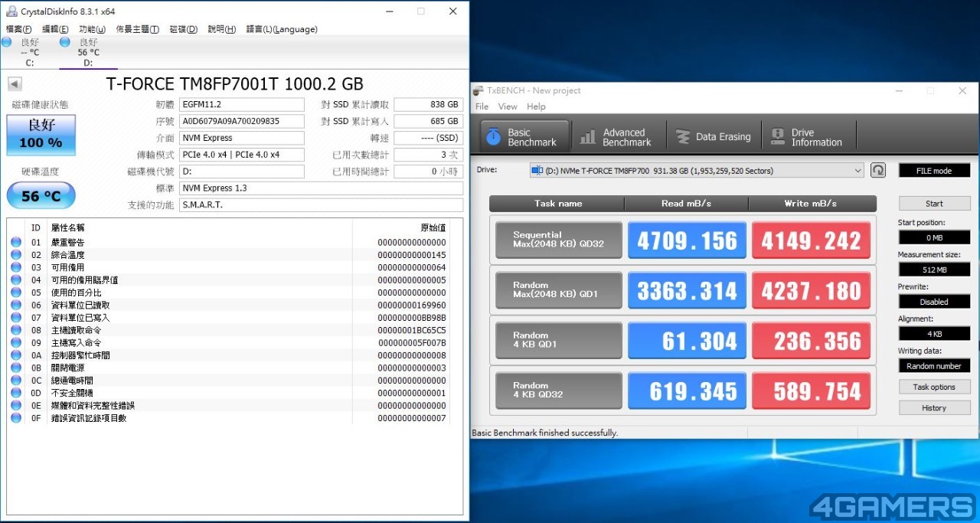Open the Help menu in TxBENCH
980x523 pixels.
[536, 106]
